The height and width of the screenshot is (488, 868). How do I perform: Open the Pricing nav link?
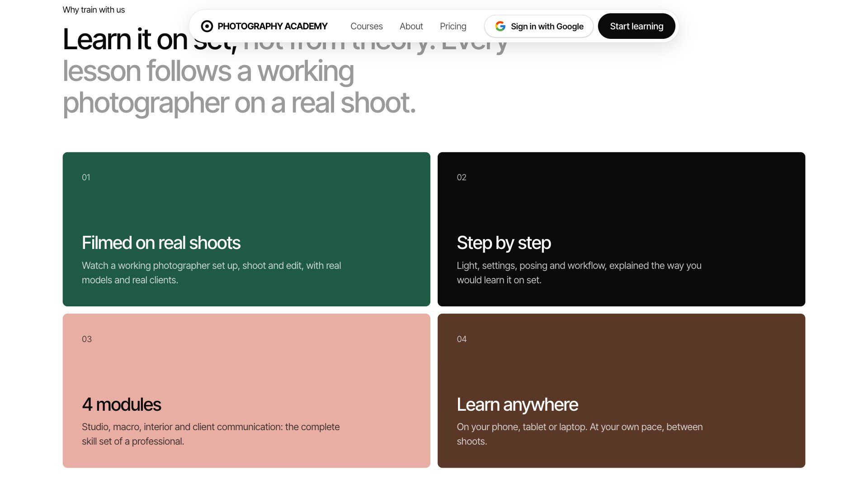(x=453, y=26)
